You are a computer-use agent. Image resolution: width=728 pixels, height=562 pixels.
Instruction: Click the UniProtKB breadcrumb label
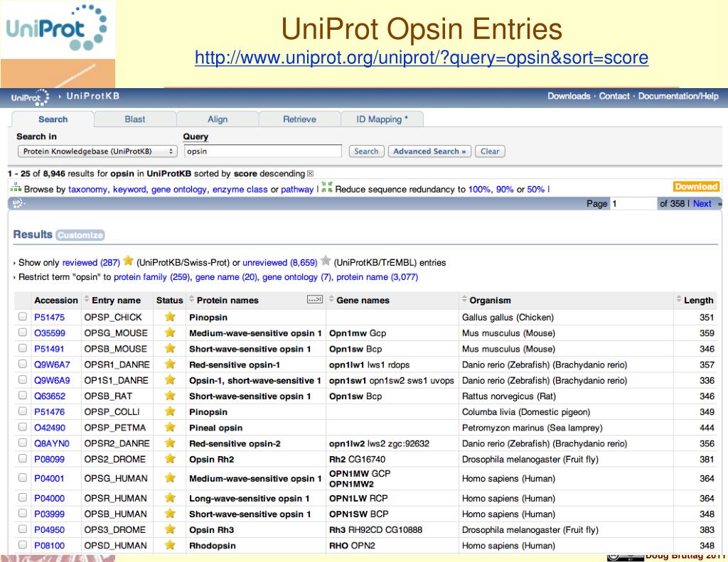click(93, 96)
